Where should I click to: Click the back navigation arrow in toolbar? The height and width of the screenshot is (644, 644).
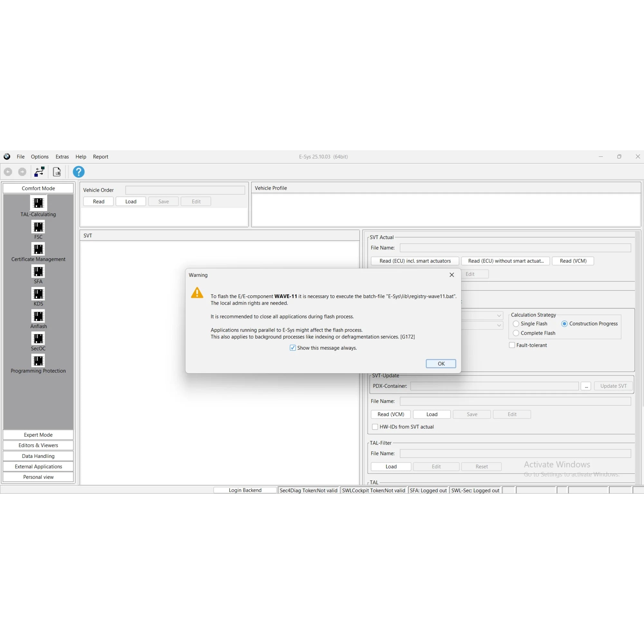(8, 172)
